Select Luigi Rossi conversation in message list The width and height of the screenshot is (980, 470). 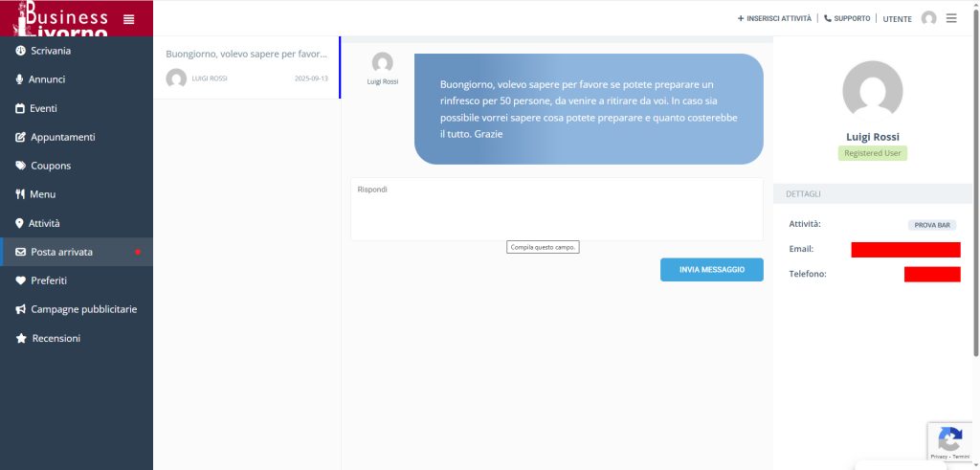point(246,67)
